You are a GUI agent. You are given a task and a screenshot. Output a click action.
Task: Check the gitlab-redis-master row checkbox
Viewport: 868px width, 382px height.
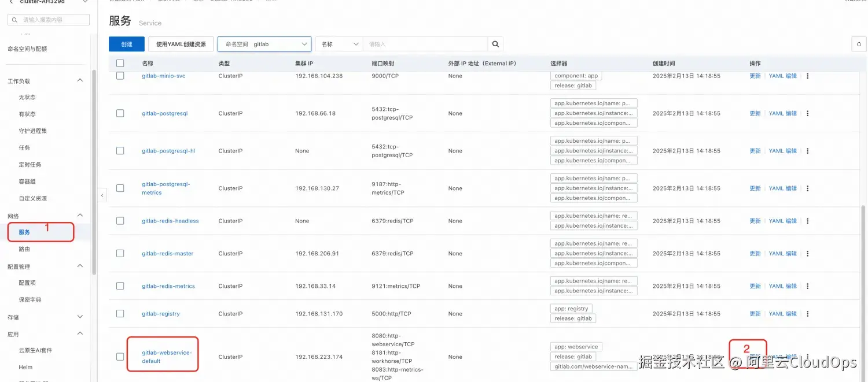[120, 253]
